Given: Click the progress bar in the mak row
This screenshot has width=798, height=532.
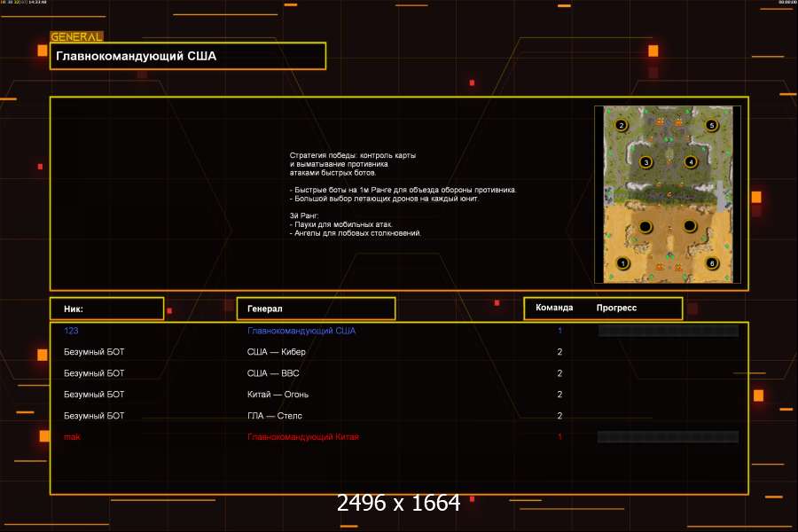Looking at the screenshot, I should tap(669, 437).
